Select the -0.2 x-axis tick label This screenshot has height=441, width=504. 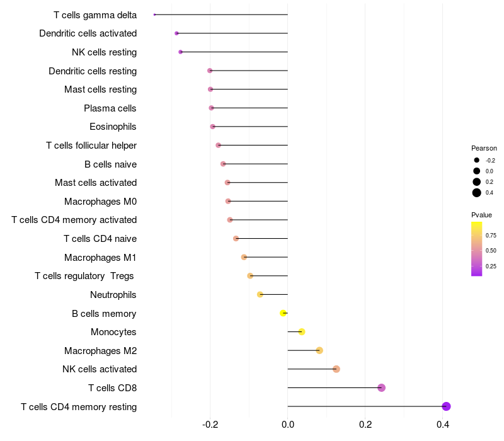coord(210,425)
